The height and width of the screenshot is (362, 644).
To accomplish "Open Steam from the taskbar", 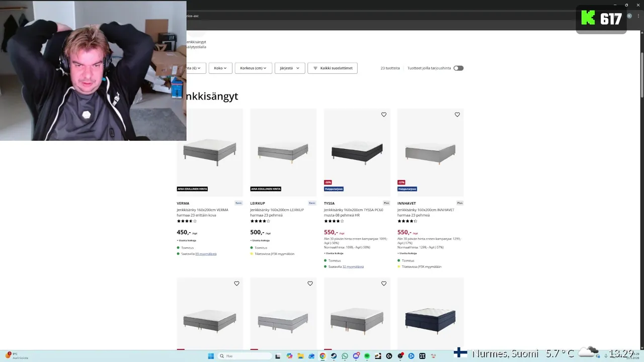I will 334,356.
